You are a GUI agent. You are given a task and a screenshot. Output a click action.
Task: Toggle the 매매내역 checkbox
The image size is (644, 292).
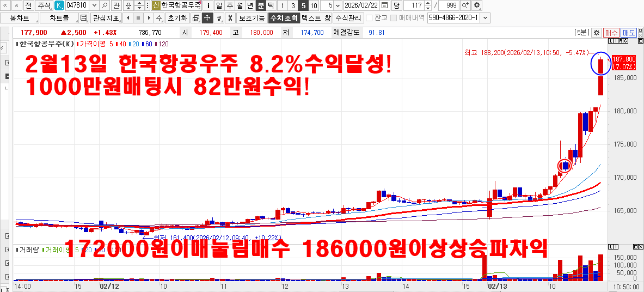(x=394, y=18)
